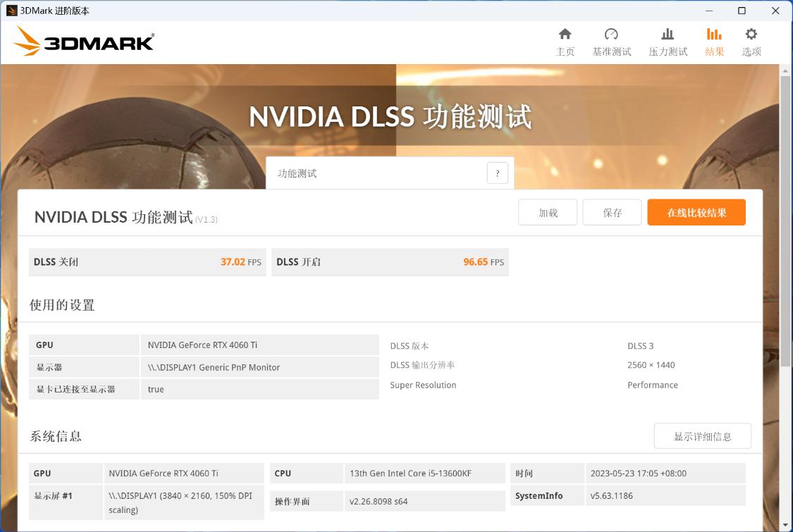Select the DLSS 关闭 37.02 FPS tile
This screenshot has height=532, width=793.
click(x=147, y=262)
